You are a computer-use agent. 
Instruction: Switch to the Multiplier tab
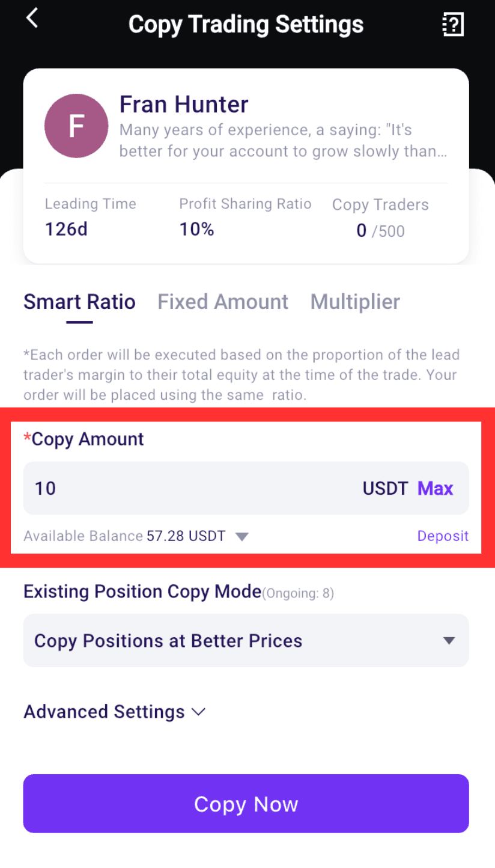point(355,301)
